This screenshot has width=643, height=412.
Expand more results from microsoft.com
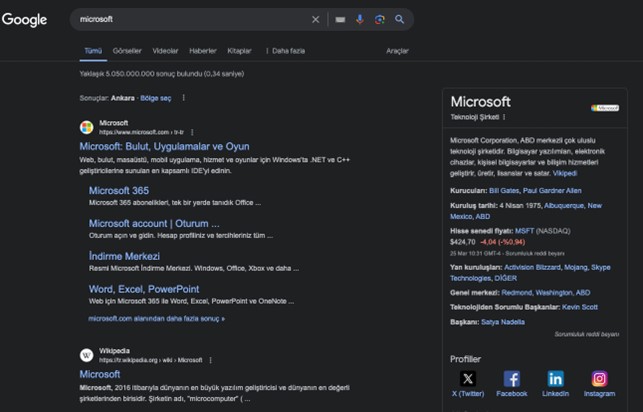(157, 319)
